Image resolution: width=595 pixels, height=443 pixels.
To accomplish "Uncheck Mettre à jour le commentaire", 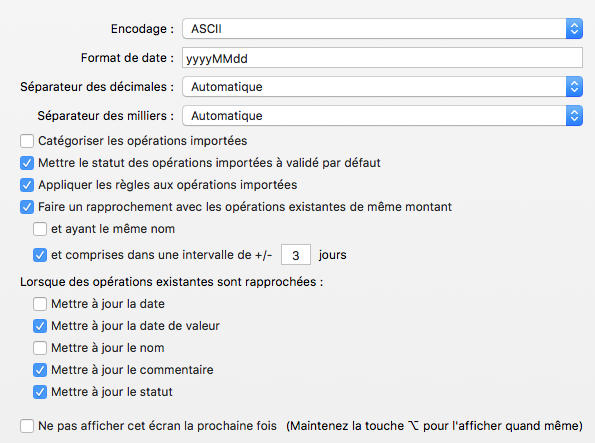I will coord(40,370).
